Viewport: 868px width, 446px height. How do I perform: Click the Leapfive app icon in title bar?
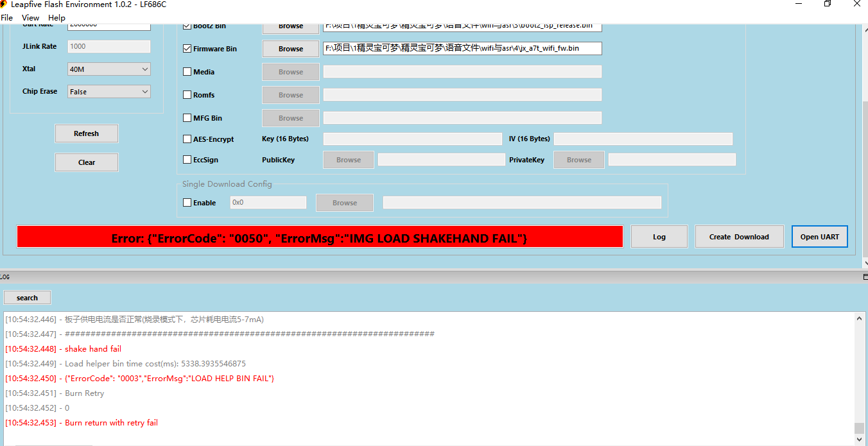(x=5, y=4)
